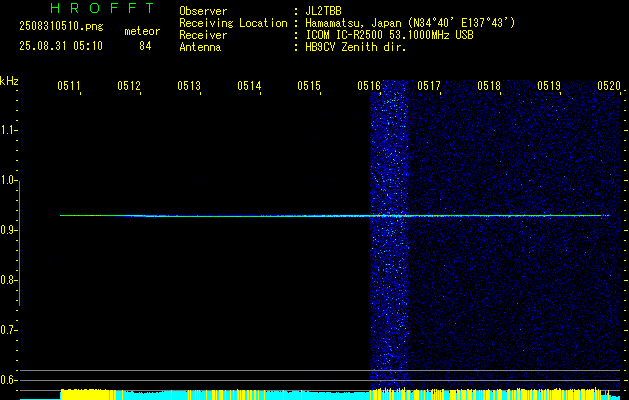Select the file name 2508310510.png
Image resolution: width=629 pixels, height=400 pixels.
[61, 27]
